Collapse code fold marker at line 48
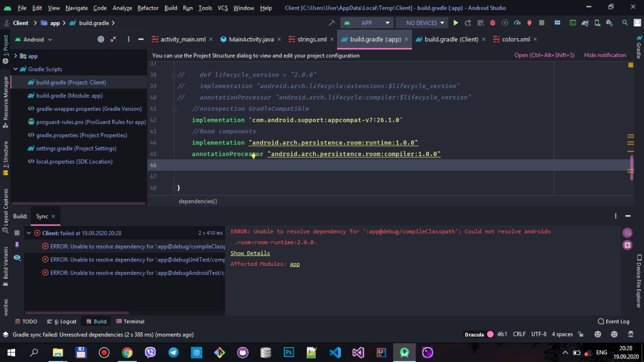The height and width of the screenshot is (362, 644). [x=174, y=187]
